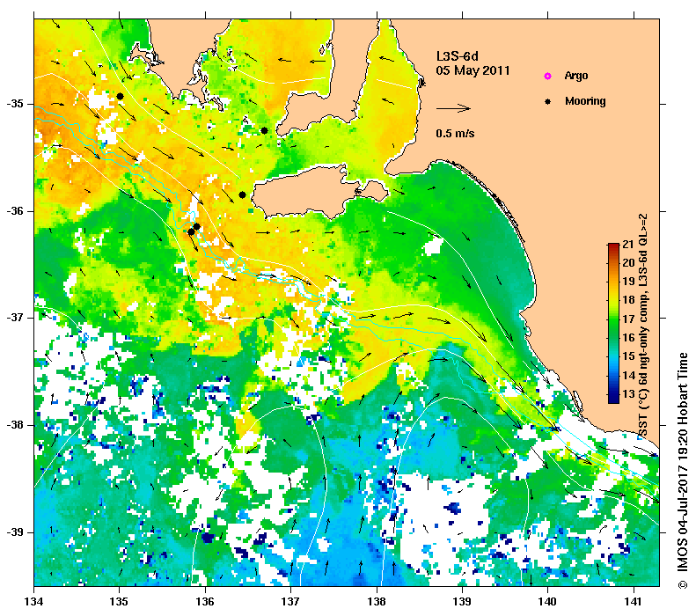696x616 pixels.
Task: Click the '0.5 m/s' scale label
Action: 455,133
